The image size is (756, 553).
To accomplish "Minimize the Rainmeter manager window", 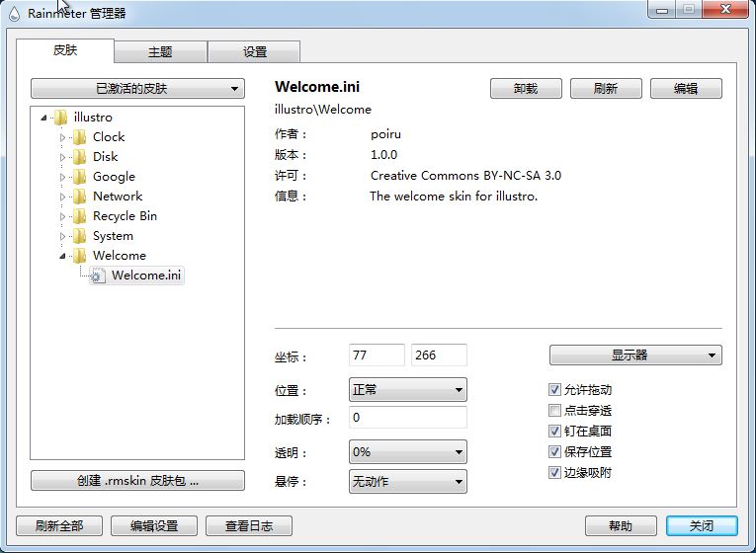I will (x=662, y=10).
